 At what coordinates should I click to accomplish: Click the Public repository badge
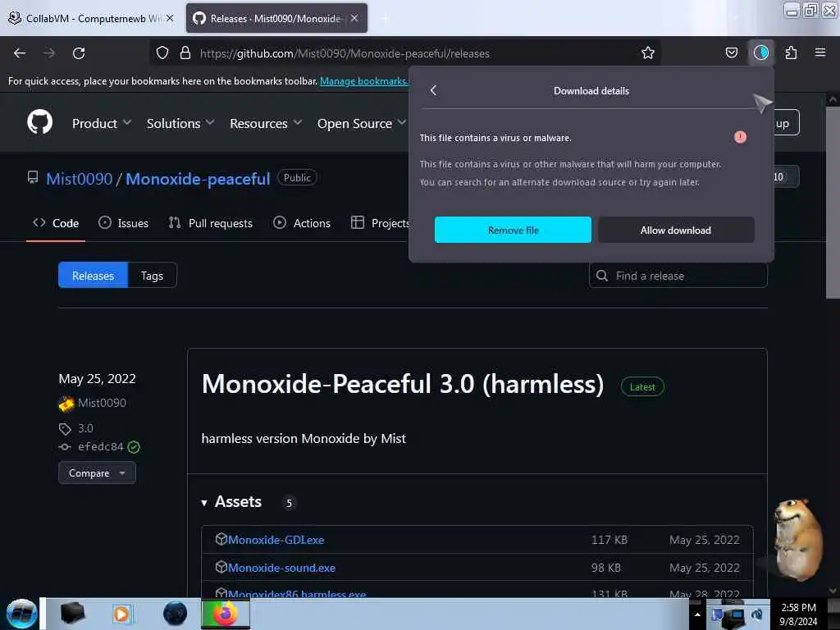click(x=297, y=177)
